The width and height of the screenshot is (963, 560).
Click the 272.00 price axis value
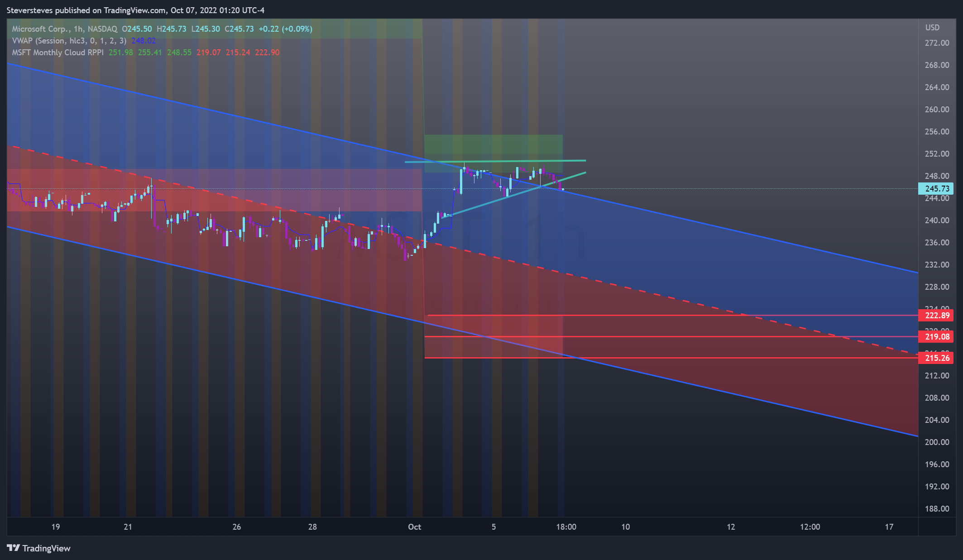pyautogui.click(x=937, y=43)
